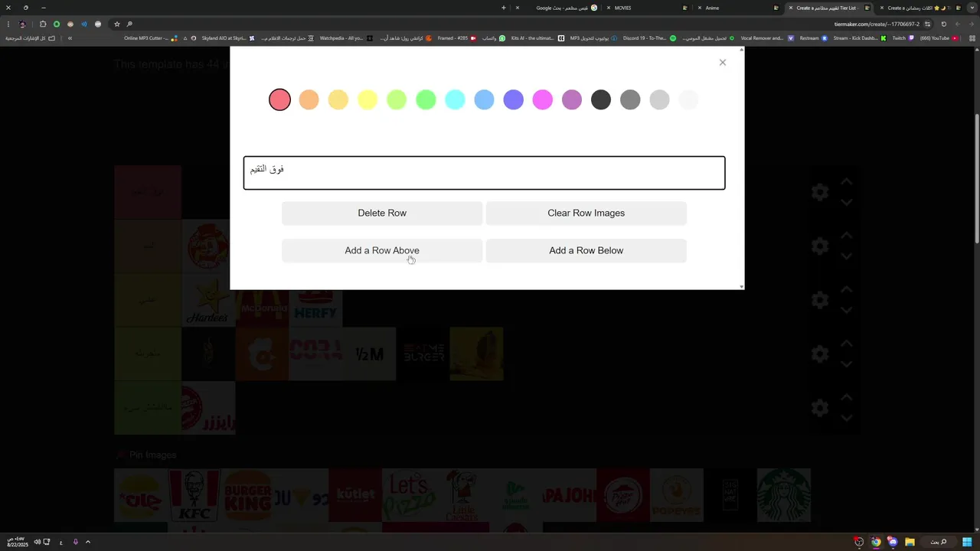Open settings gear for top tier row

(820, 192)
